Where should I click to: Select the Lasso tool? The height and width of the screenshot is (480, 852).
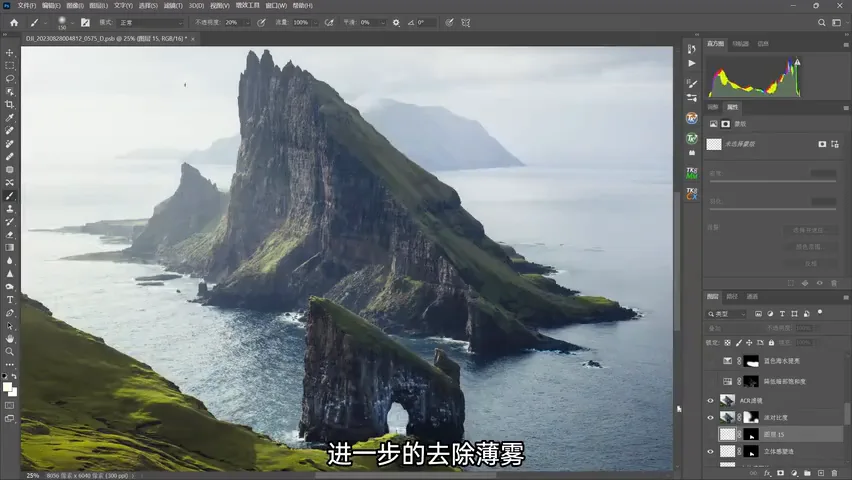coord(10,79)
